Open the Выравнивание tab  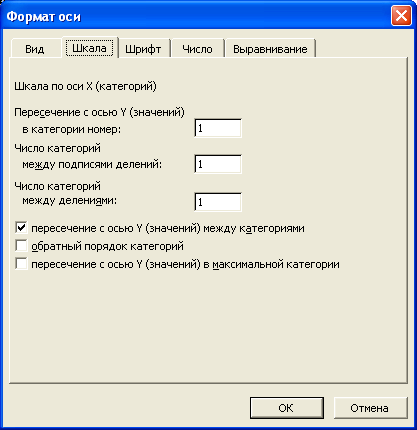[x=270, y=49]
